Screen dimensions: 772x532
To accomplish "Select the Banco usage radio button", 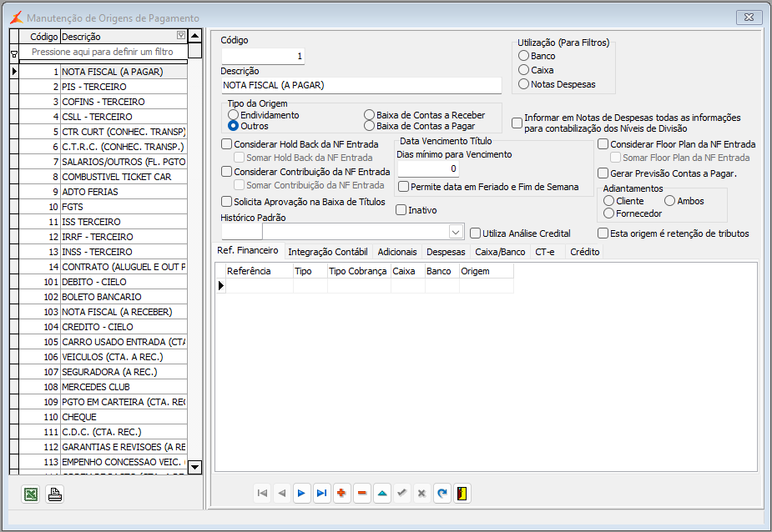I will click(x=524, y=56).
